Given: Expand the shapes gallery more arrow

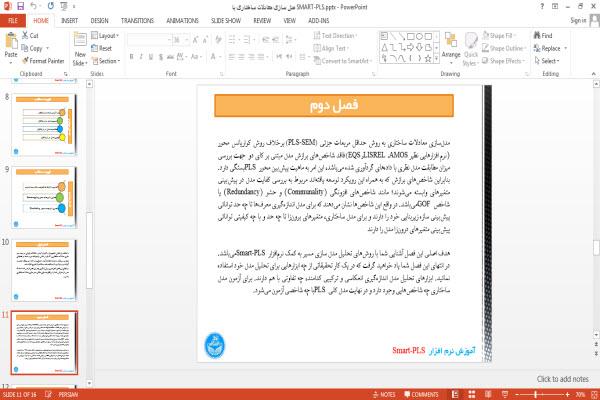Looking at the screenshot, I should click(436, 58).
